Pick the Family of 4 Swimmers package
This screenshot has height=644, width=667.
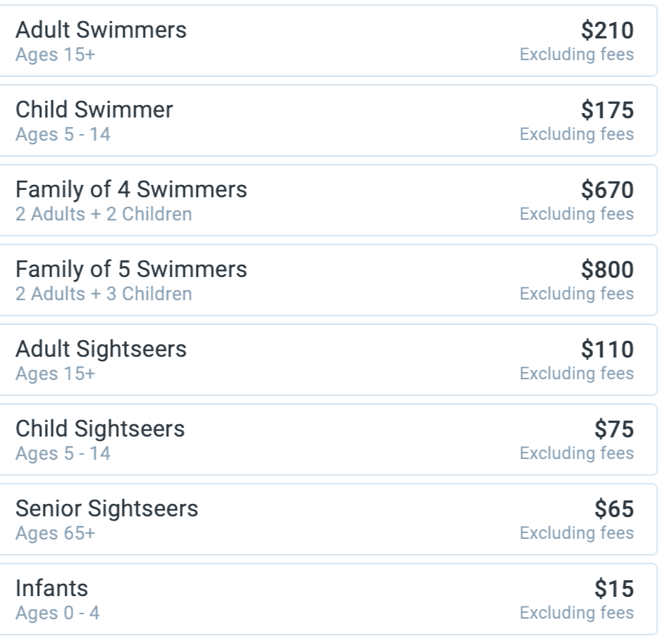coord(131,190)
